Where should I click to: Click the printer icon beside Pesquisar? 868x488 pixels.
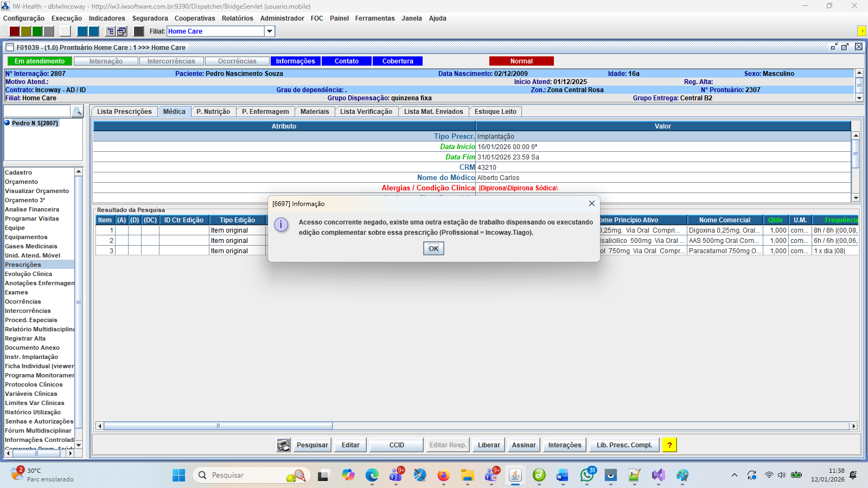coord(284,445)
